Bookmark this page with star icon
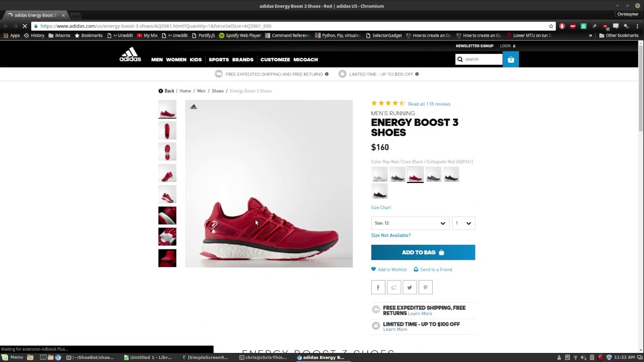Screen dimensions: 644x362 551,26
